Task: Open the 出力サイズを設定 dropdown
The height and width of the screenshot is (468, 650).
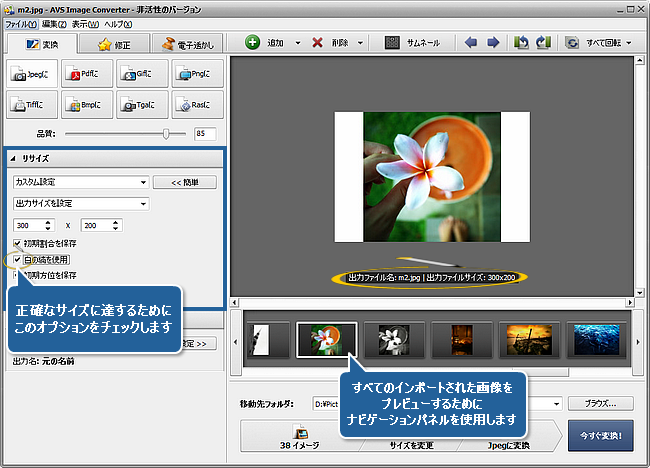Action: 80,204
